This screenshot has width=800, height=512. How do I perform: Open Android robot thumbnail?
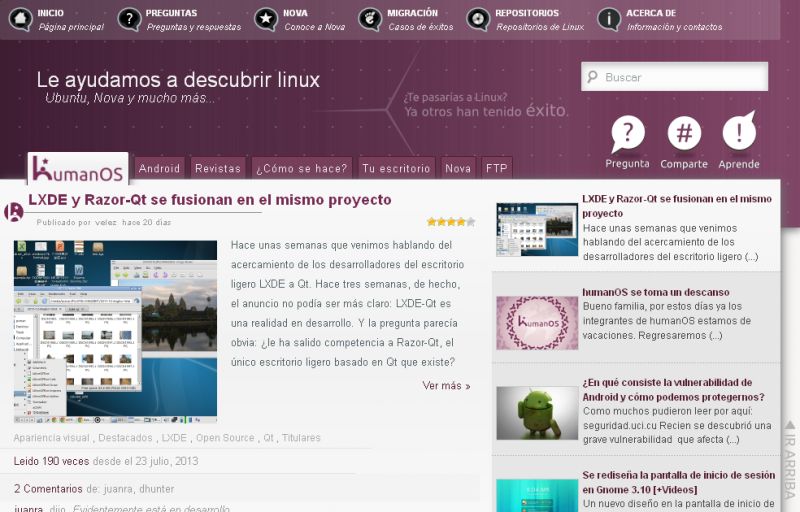click(x=537, y=413)
